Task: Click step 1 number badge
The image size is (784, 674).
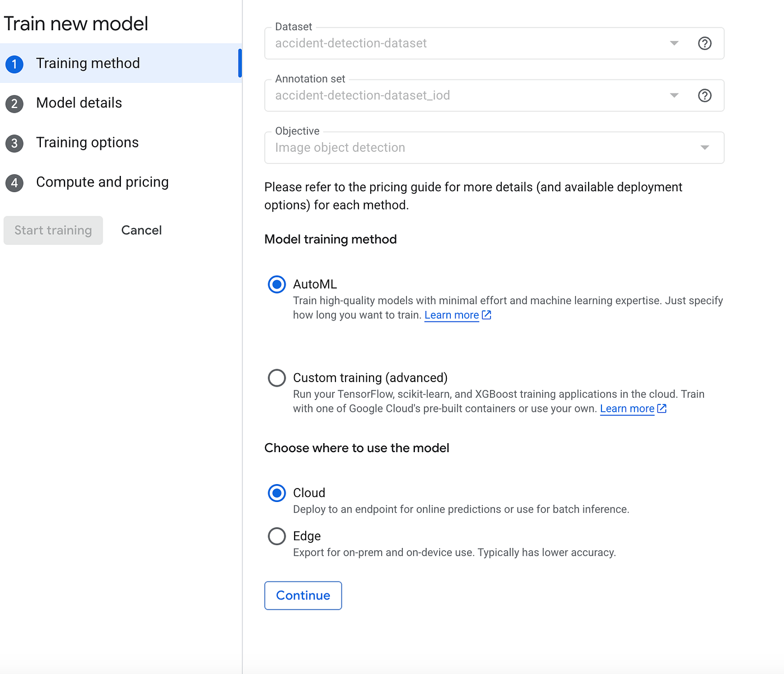Action: [x=15, y=64]
